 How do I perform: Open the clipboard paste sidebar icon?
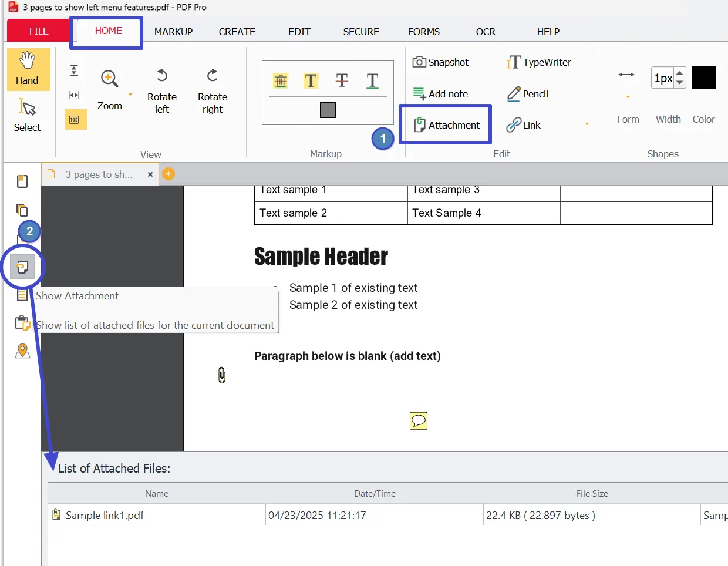click(22, 323)
